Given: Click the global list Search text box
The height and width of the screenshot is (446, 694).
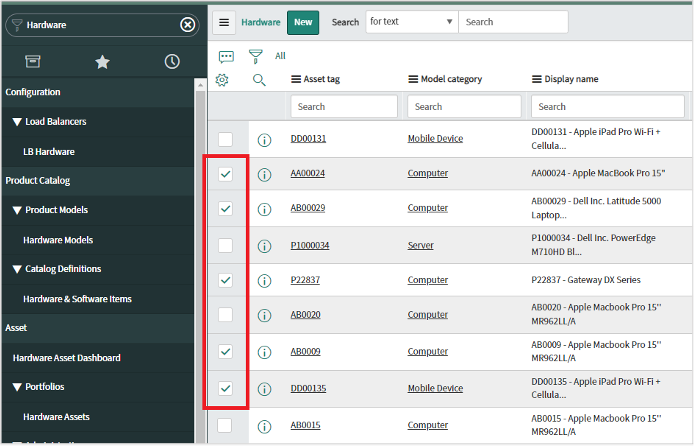Looking at the screenshot, I should [513, 22].
